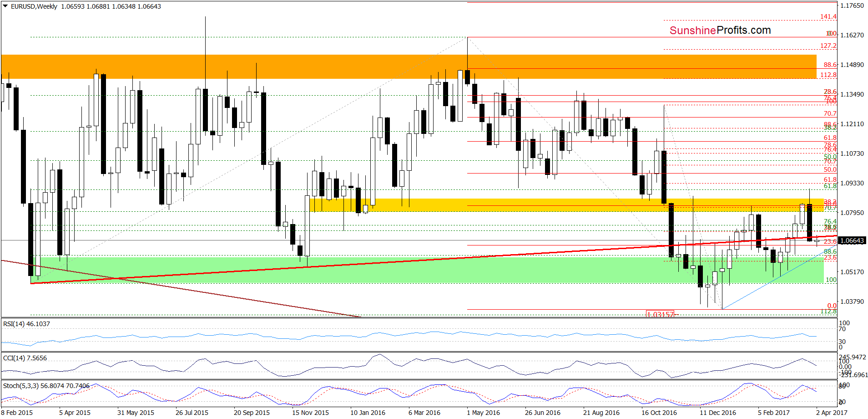The width and height of the screenshot is (868, 419).
Task: Click the red 1.03157 low price label
Action: click(x=660, y=314)
